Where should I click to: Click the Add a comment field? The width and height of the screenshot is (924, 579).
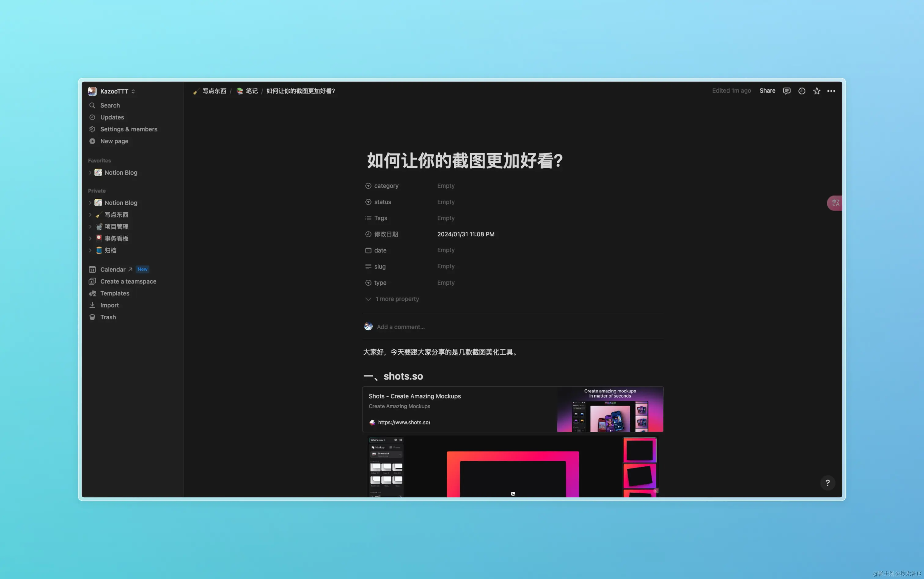tap(400, 327)
